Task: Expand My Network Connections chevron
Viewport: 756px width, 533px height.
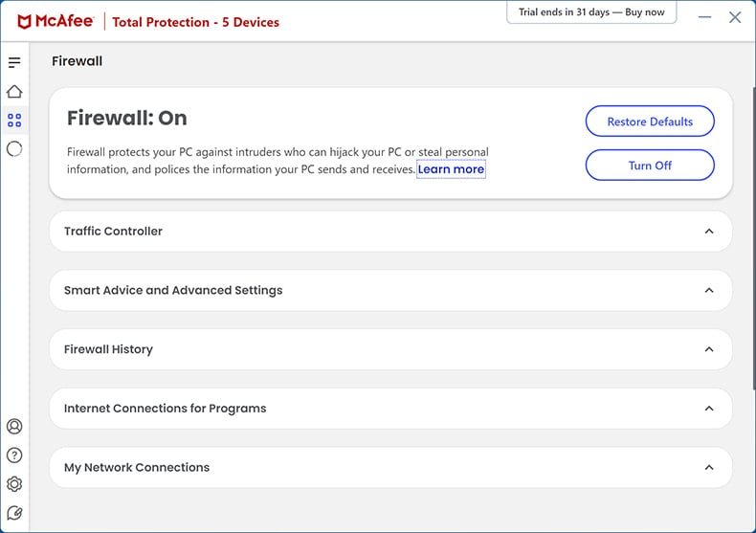Action: [x=709, y=468]
